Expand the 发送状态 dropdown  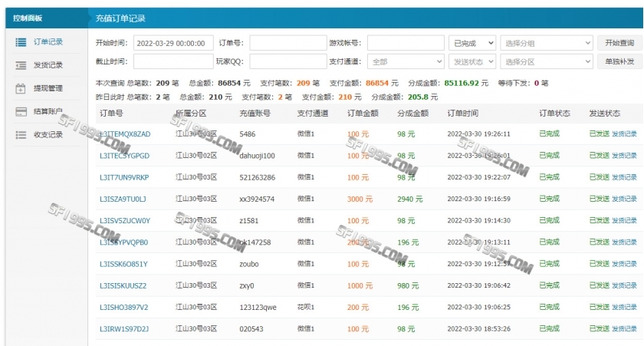pos(472,61)
